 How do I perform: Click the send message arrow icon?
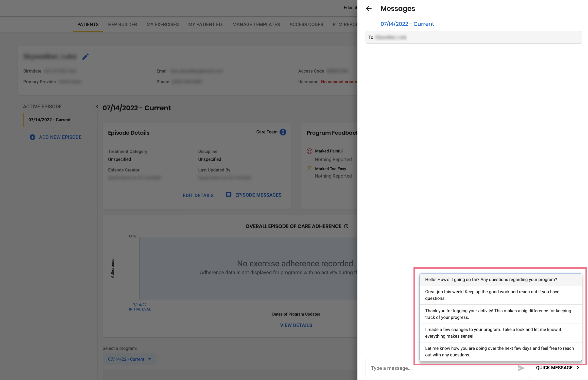[521, 368]
